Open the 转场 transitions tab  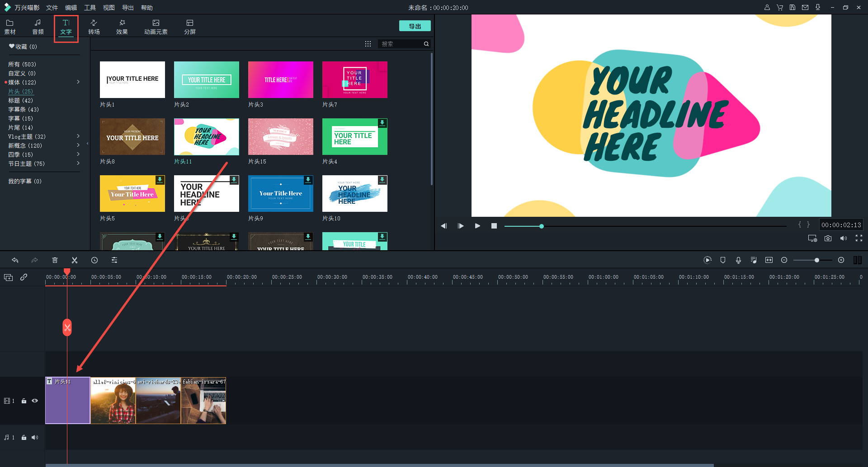94,27
